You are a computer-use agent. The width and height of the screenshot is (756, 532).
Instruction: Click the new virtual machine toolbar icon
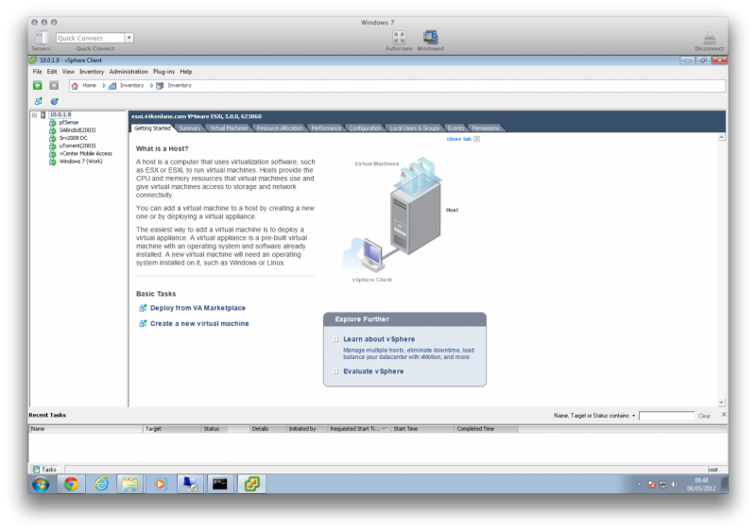(39, 101)
